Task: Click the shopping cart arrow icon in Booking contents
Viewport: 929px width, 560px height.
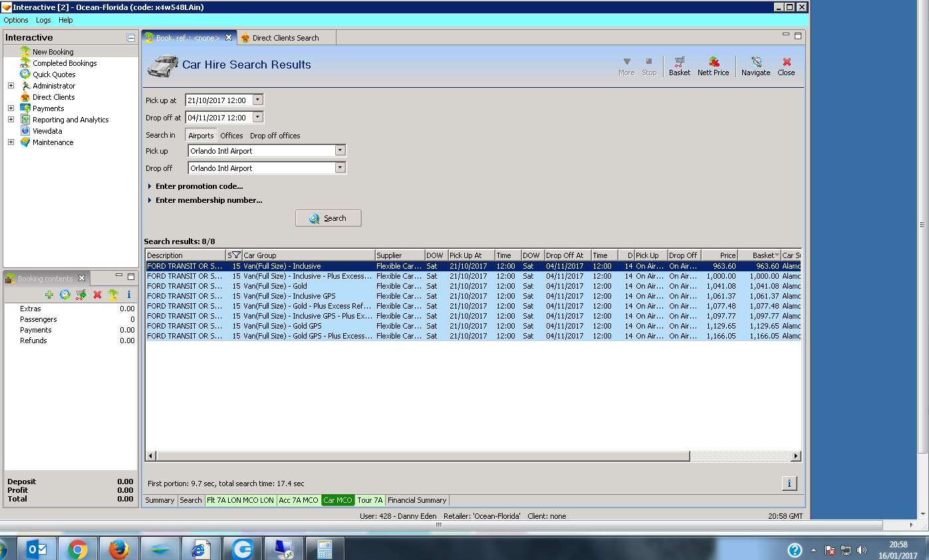Action: (81, 295)
